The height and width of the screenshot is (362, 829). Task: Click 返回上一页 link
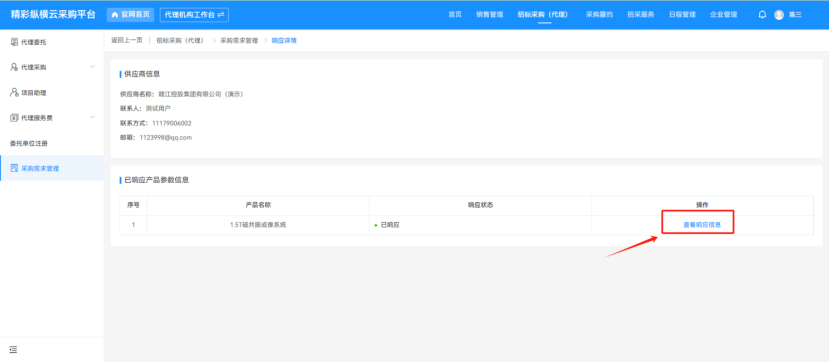(127, 40)
